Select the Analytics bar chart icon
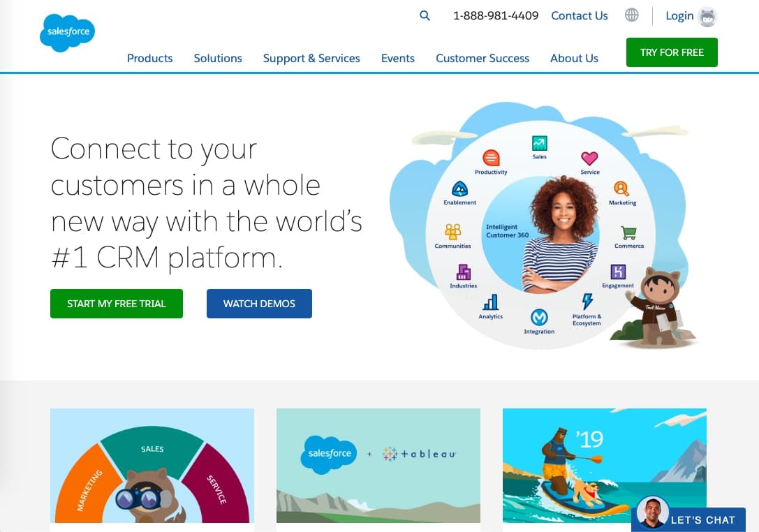Image resolution: width=759 pixels, height=532 pixels. (491, 303)
